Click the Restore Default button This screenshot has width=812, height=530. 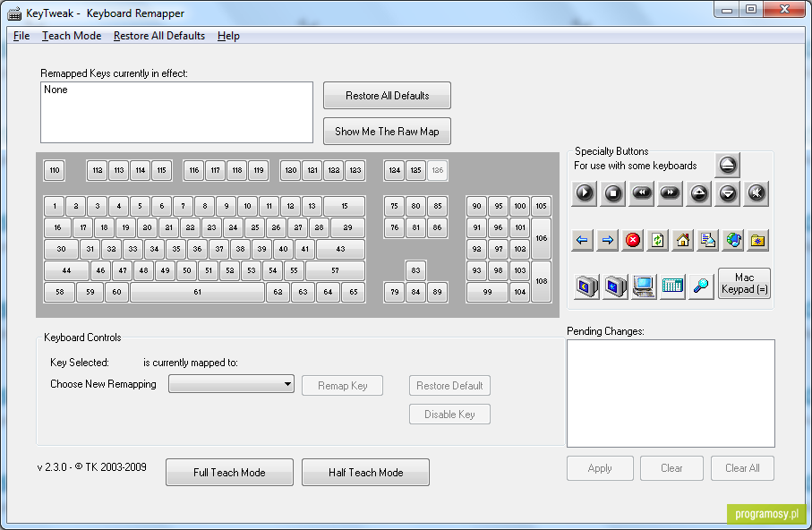tap(449, 386)
